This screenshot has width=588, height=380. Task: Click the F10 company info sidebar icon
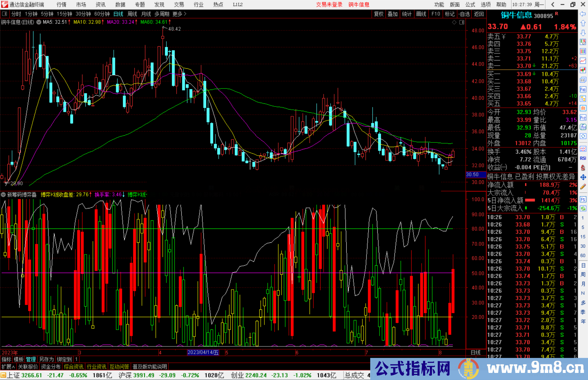(583, 89)
